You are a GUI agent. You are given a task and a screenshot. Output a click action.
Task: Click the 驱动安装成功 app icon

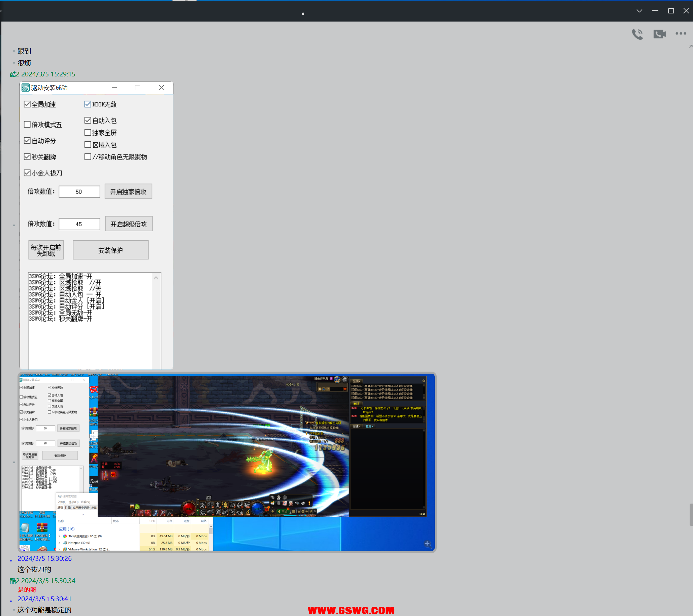coord(26,88)
